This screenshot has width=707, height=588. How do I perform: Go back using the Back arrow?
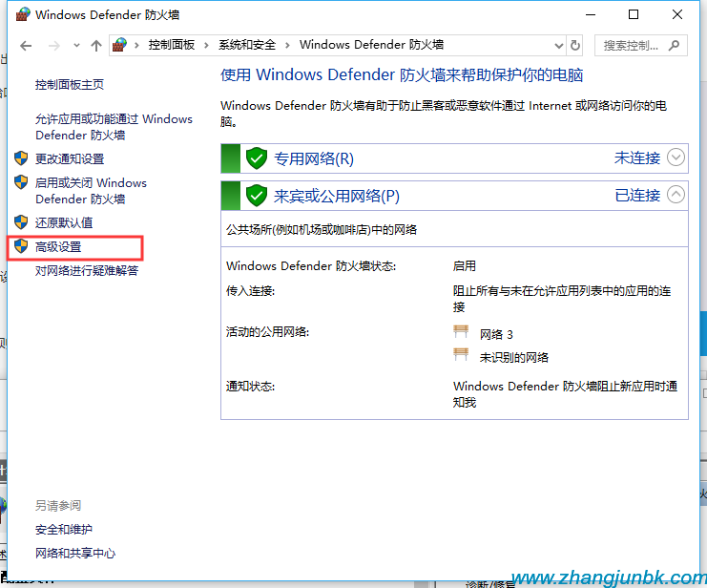pos(26,46)
